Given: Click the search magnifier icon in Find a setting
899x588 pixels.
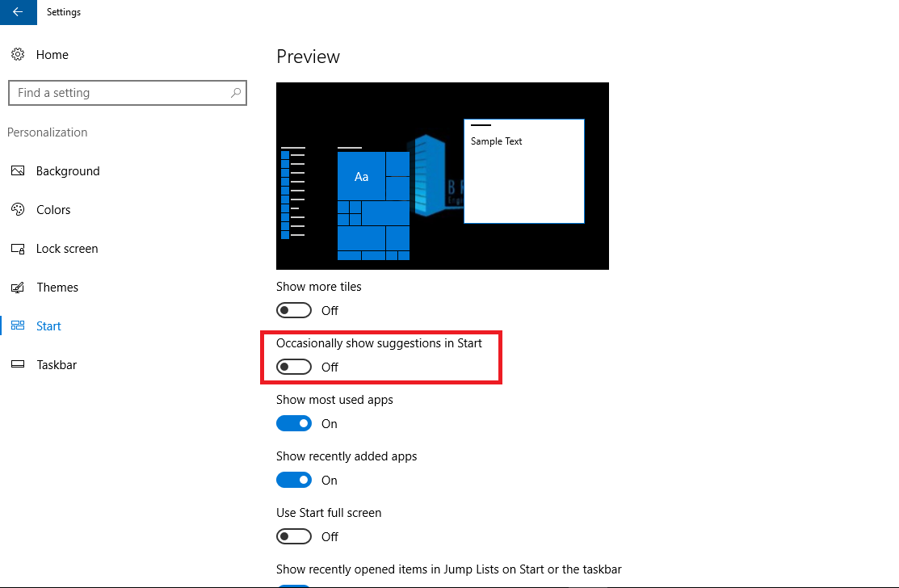Looking at the screenshot, I should (236, 93).
